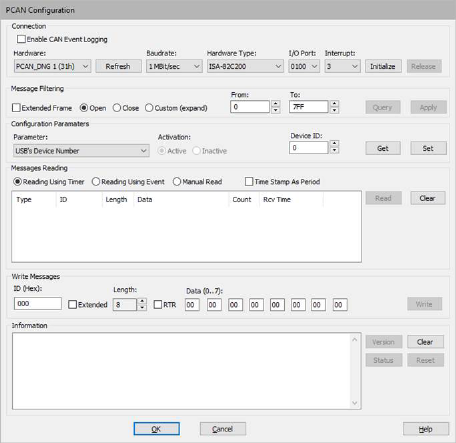Open the Help button

point(426,429)
